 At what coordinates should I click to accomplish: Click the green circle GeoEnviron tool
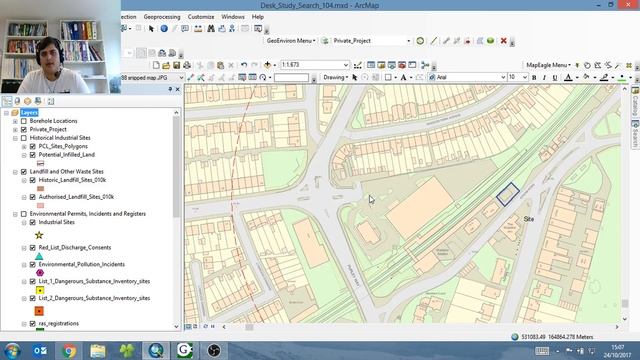[420, 40]
